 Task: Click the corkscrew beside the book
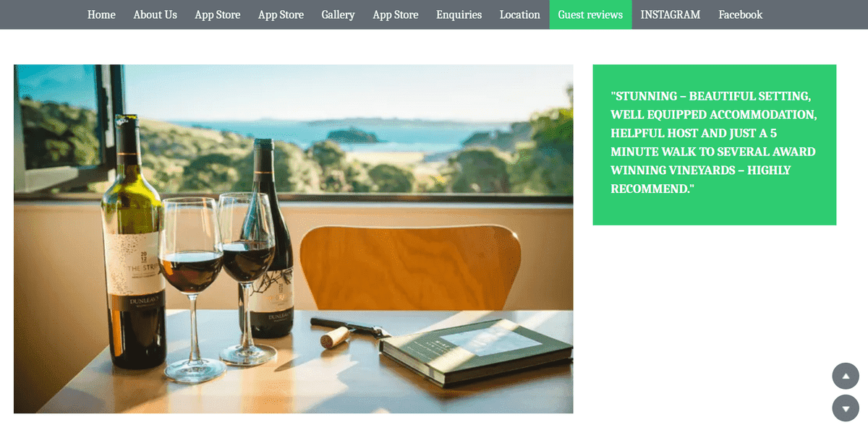[x=351, y=327]
